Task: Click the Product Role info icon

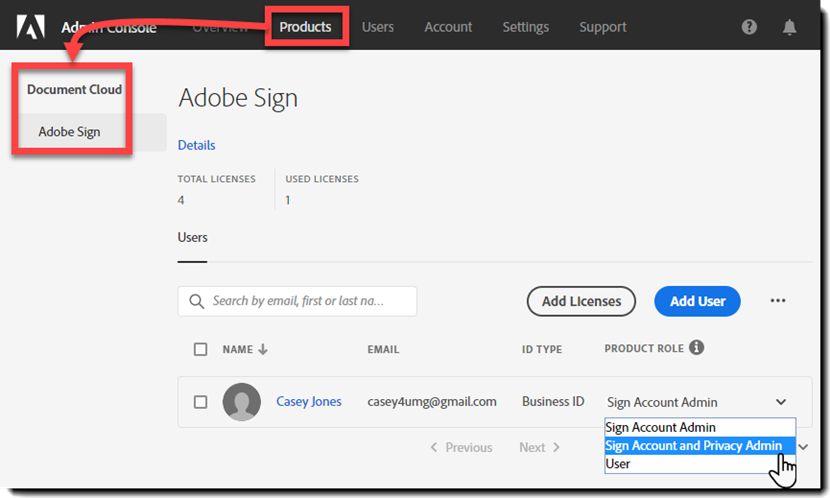Action: (x=697, y=348)
